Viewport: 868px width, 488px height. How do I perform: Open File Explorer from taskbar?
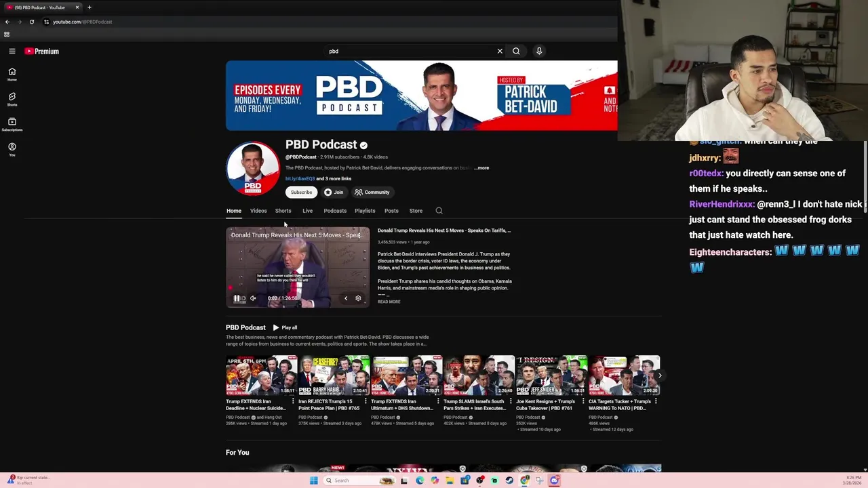[450, 481]
